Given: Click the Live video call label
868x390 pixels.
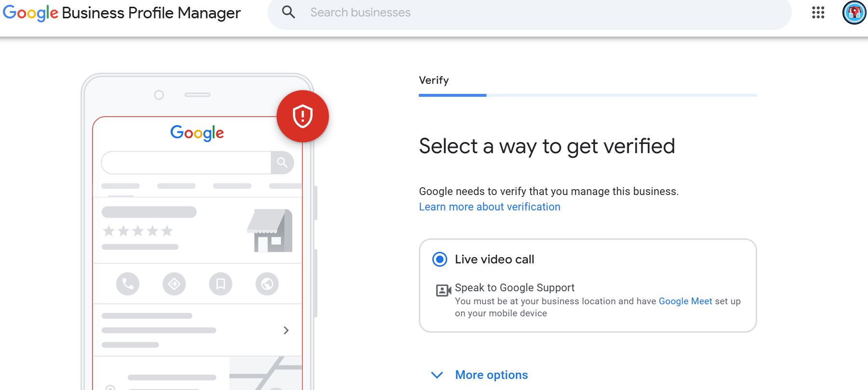Looking at the screenshot, I should coord(494,260).
